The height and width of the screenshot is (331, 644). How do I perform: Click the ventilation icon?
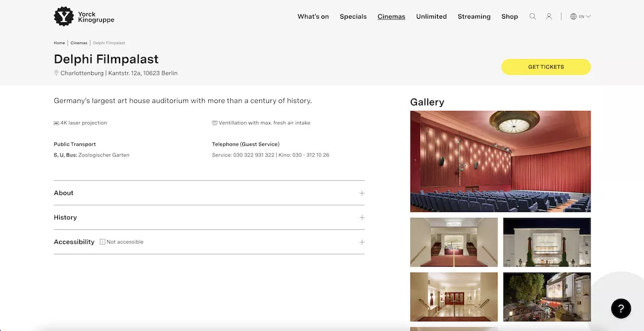coord(214,123)
